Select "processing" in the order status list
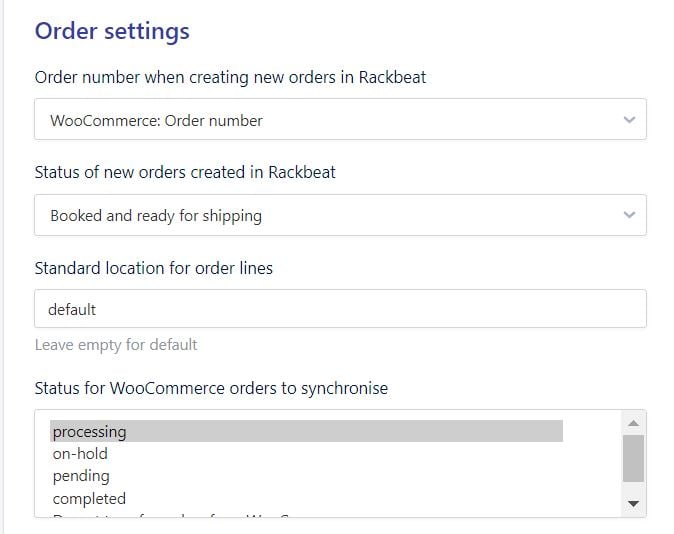Viewport: 674px width, 534px height. (90, 432)
